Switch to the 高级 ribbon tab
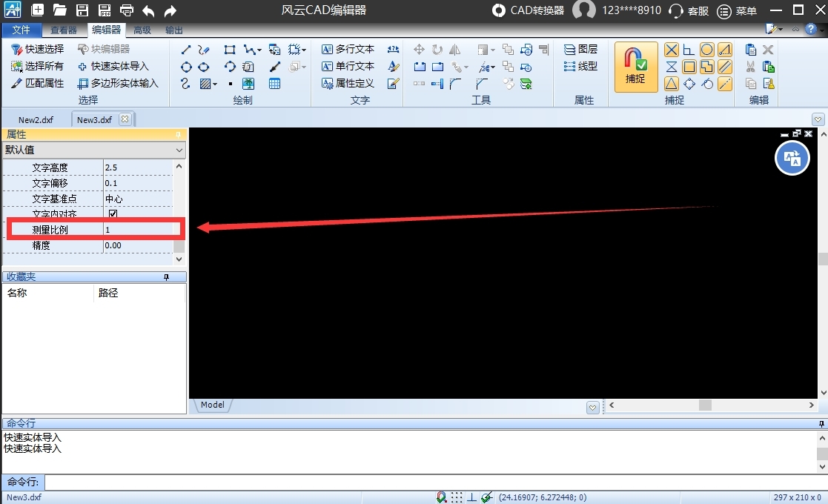828x504 pixels. (x=142, y=30)
